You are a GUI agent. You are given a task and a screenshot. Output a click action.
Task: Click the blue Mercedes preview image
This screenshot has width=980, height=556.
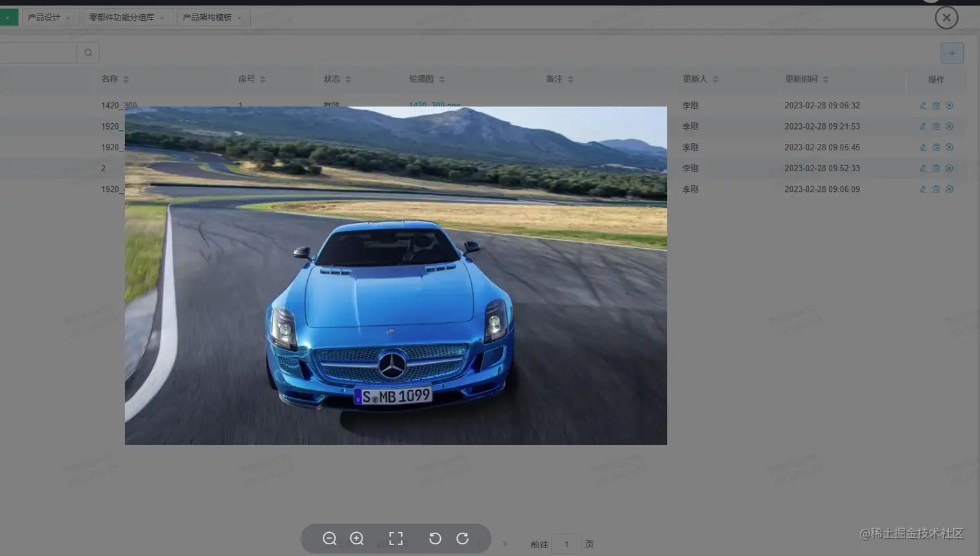point(395,275)
